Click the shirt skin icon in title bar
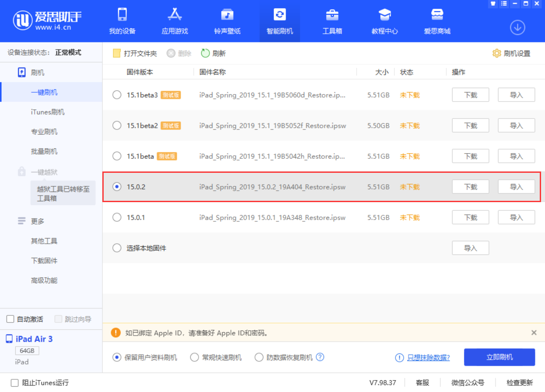Viewport: 545px width, 392px height. pos(493,3)
